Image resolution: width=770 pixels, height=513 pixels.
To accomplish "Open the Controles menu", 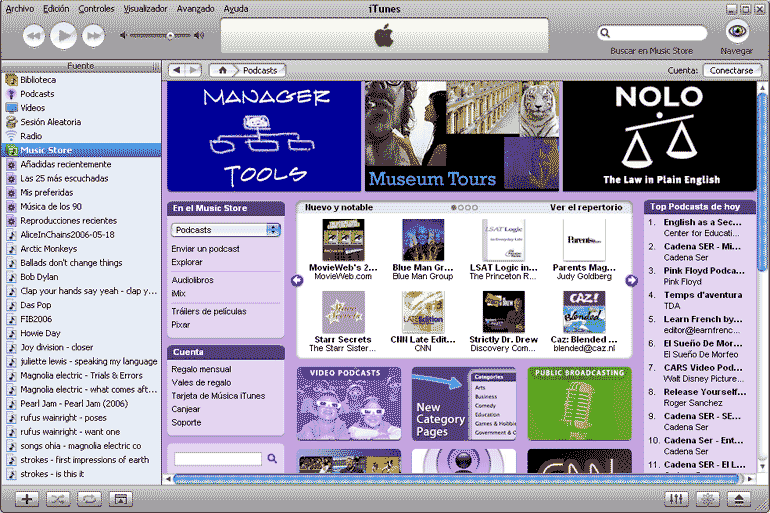I will 96,9.
